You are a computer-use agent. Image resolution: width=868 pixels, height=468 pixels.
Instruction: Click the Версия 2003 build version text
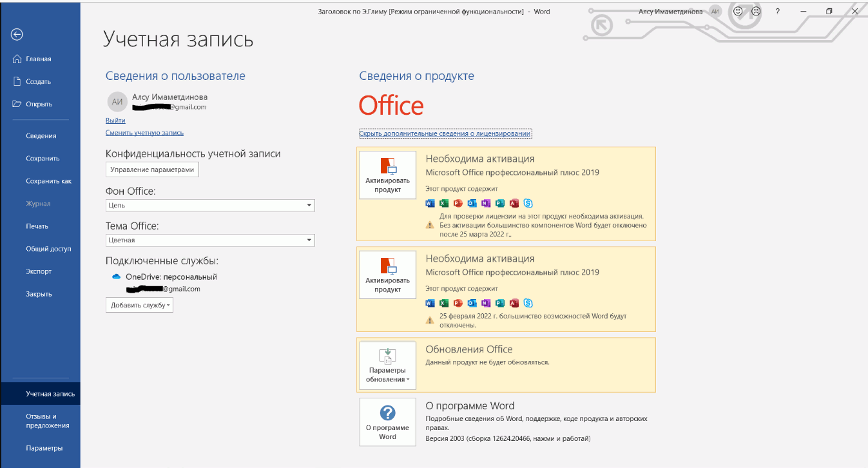pos(508,438)
